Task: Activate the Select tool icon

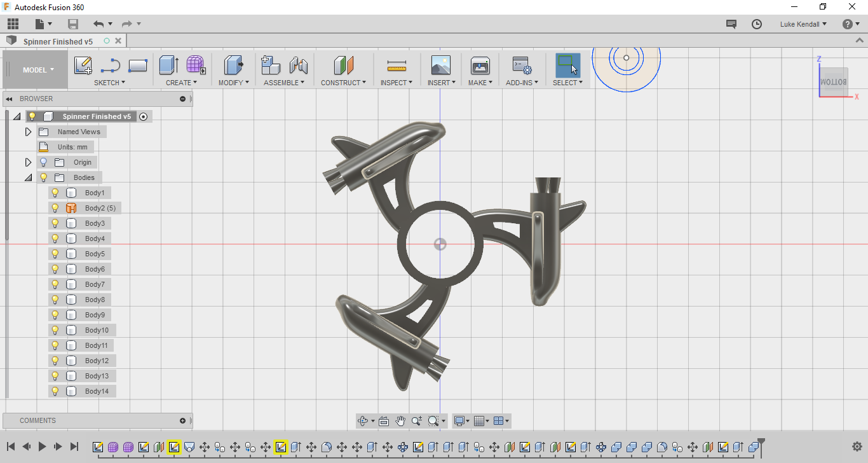Action: pos(567,65)
